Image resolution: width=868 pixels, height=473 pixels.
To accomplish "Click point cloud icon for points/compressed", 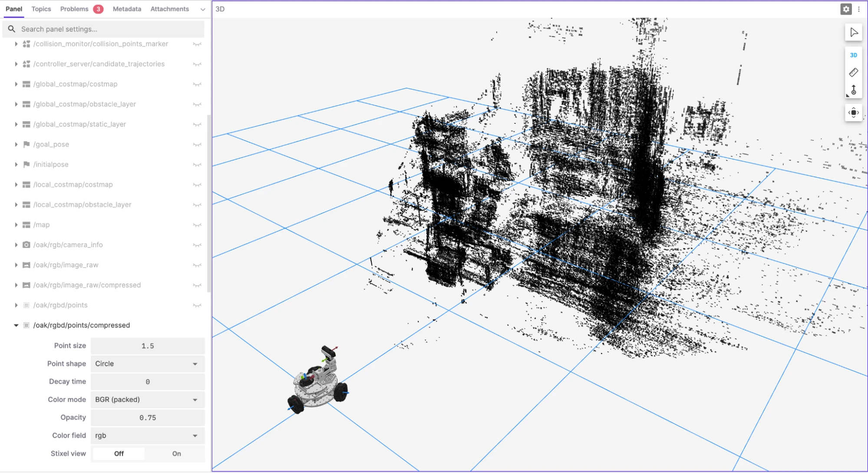I will [26, 325].
